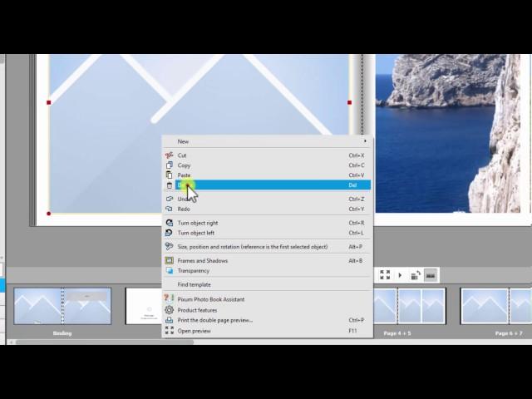This screenshot has width=532, height=399.
Task: Select the white page thumbnail beside Binding
Action: pyautogui.click(x=144, y=306)
